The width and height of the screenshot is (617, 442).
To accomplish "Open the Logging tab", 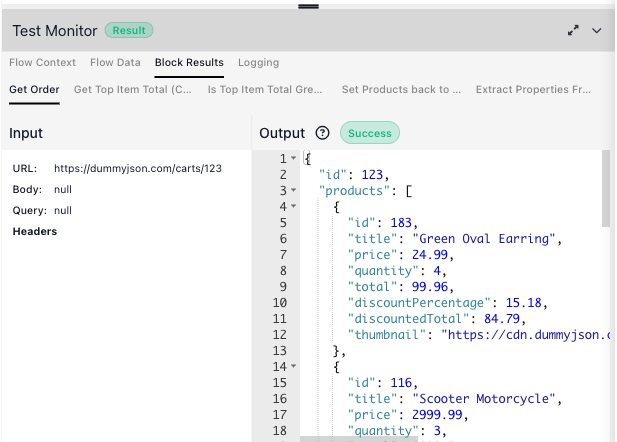I will click(x=259, y=63).
